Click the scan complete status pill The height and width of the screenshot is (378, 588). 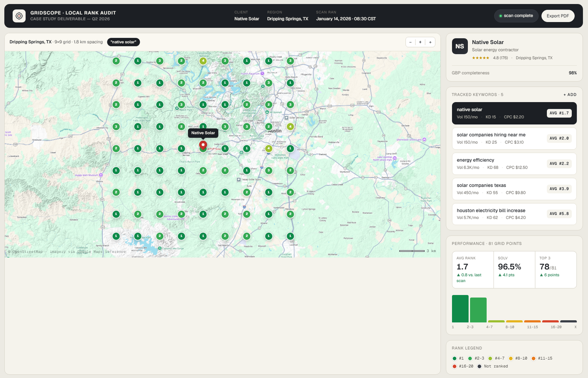pos(516,16)
